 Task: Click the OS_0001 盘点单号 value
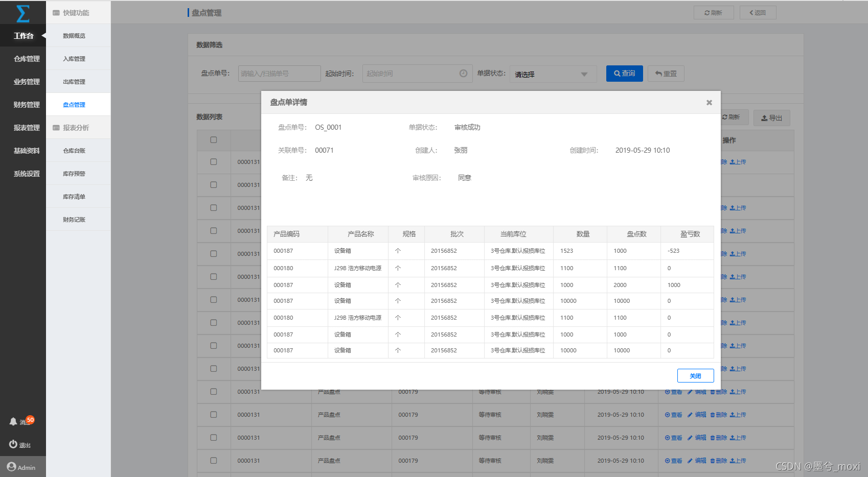[x=328, y=127]
